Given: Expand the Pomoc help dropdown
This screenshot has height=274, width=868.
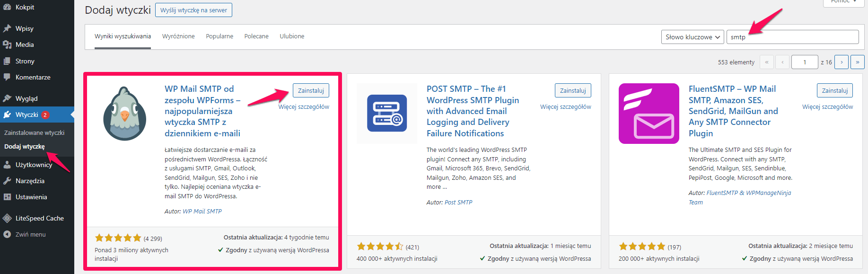Looking at the screenshot, I should [843, 2].
